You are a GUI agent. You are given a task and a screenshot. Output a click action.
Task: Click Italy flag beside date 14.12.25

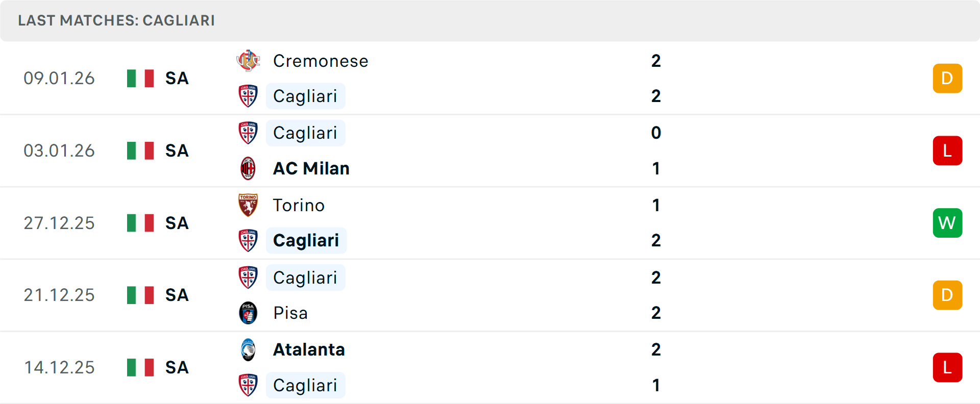140,367
